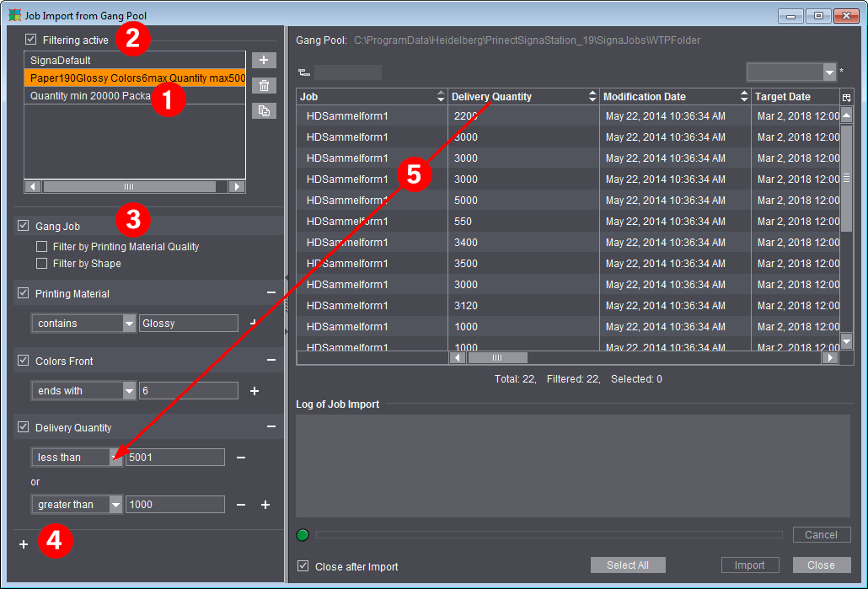This screenshot has height=589, width=868.
Task: Toggle the Filtering active checkbox
Action: [31, 40]
